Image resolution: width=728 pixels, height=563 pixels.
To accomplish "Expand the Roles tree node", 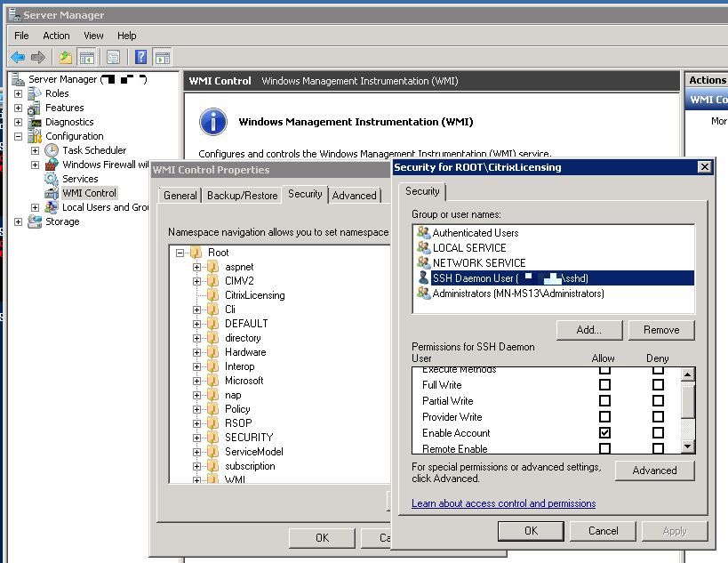I will (x=19, y=93).
